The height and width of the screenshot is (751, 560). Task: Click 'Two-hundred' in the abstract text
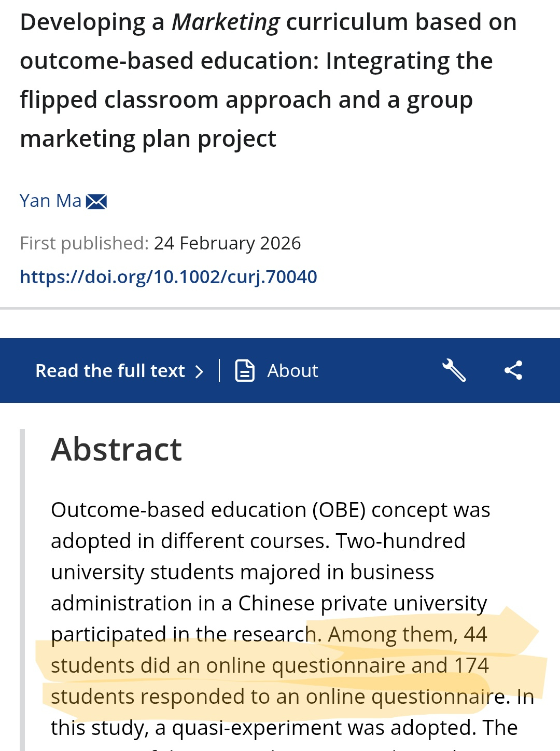click(400, 541)
